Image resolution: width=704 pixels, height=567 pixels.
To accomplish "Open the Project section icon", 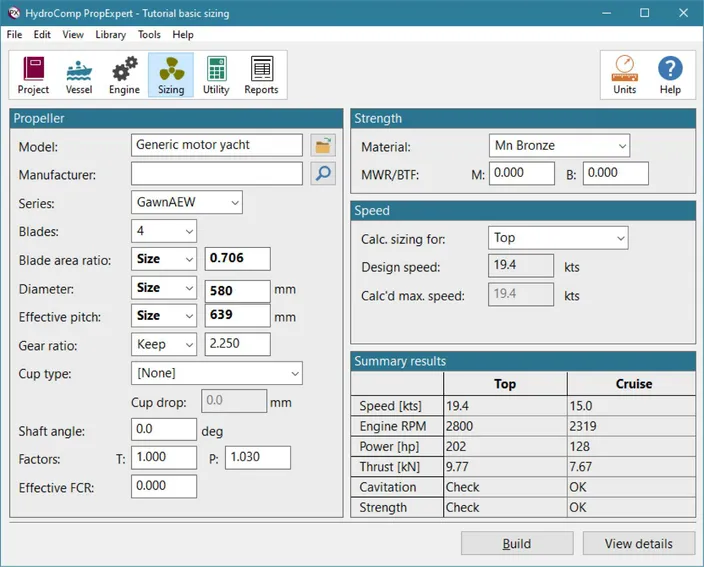I will (x=33, y=75).
